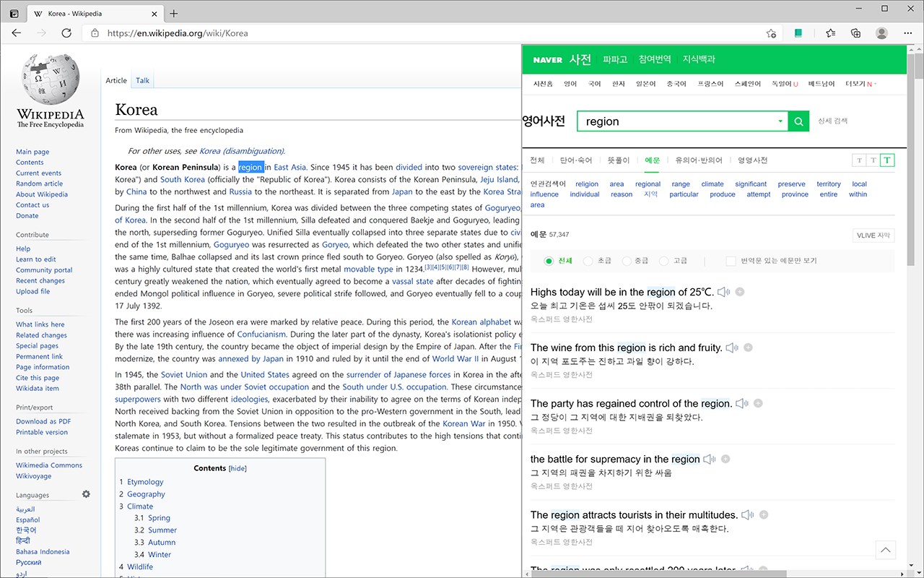Select the medium font size T button
Image resolution: width=924 pixels, height=578 pixels.
tap(873, 160)
